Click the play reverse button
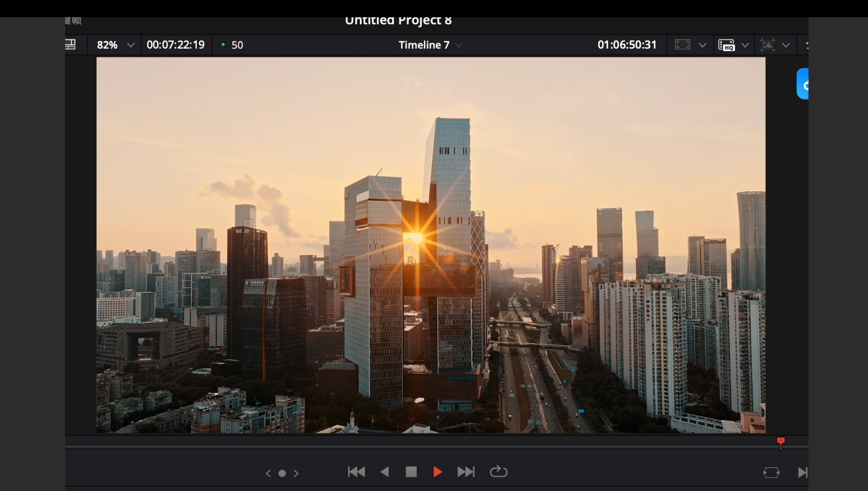The height and width of the screenshot is (491, 868). (x=385, y=472)
